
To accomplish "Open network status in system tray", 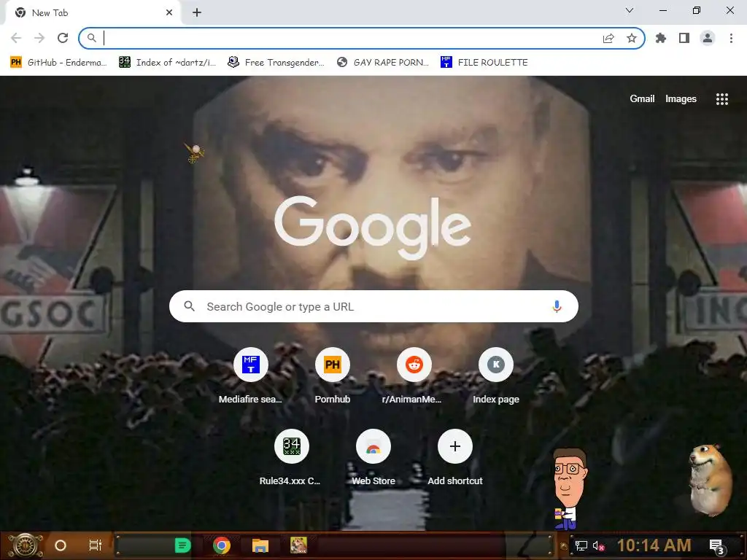I will (581, 545).
